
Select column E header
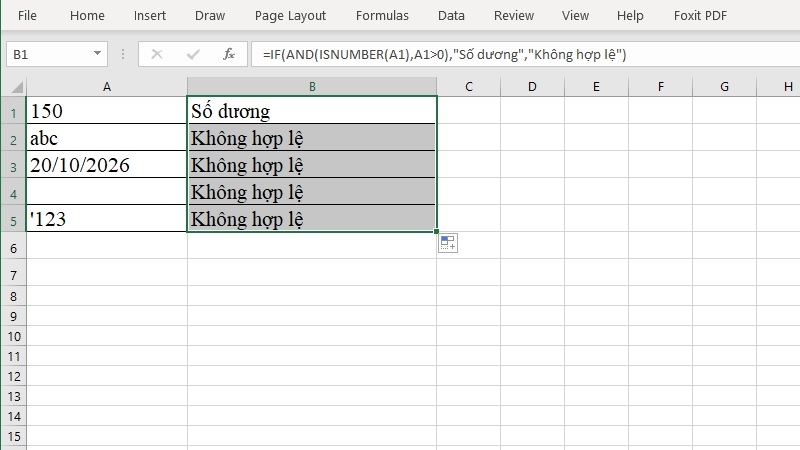point(596,87)
